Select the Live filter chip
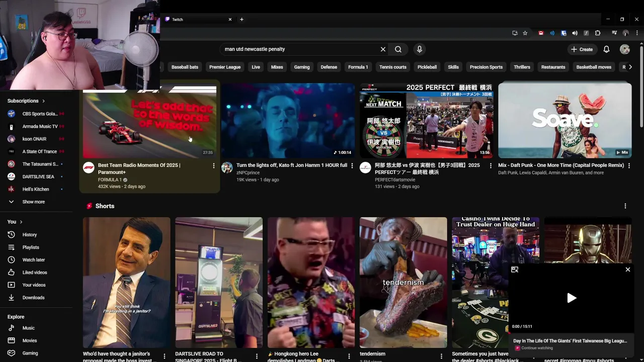Image resolution: width=644 pixels, height=362 pixels. click(x=256, y=67)
